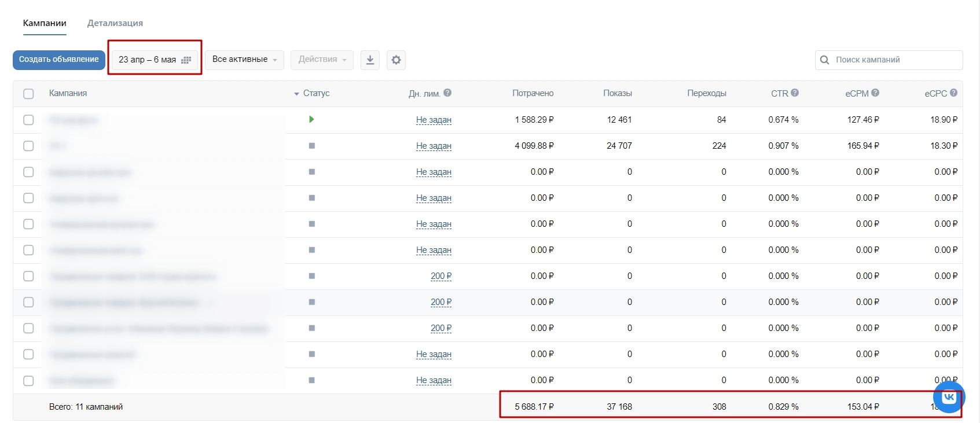Check the first campaign row checkbox

28,120
